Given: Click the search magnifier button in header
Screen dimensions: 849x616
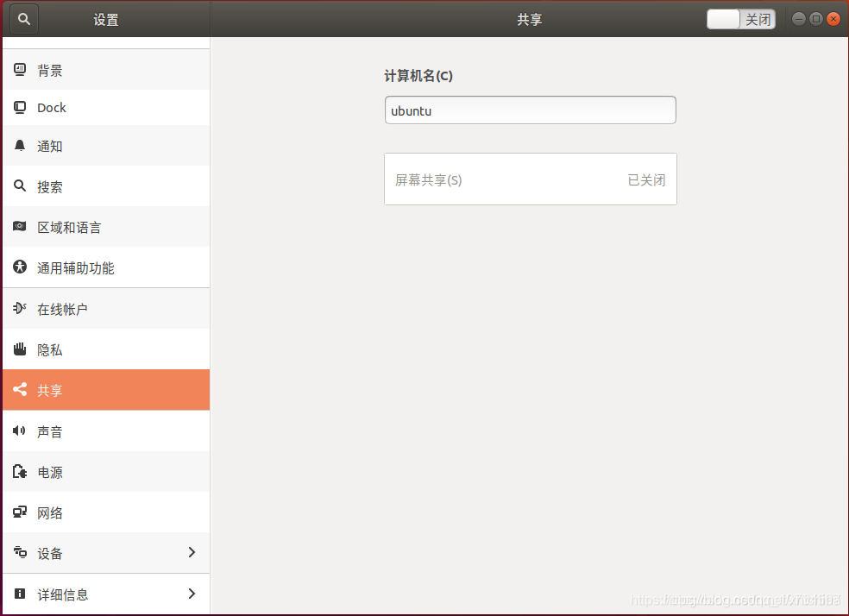Looking at the screenshot, I should [x=23, y=19].
